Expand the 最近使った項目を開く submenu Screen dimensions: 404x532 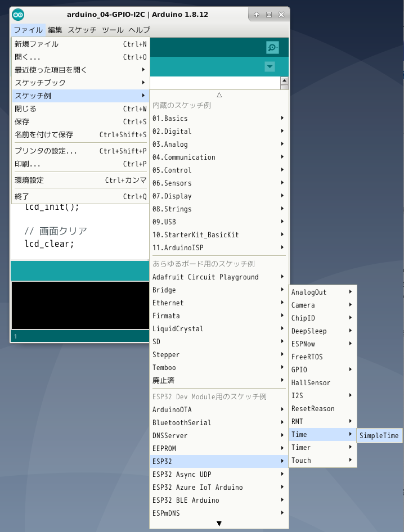(x=79, y=70)
